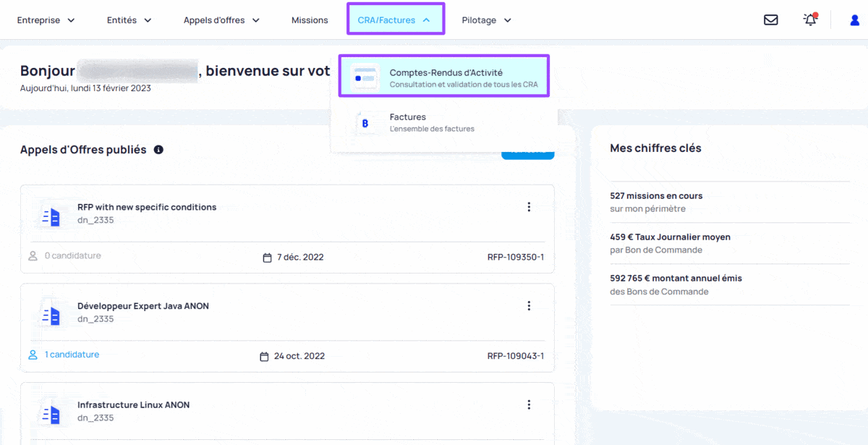Expand the Entreprise dropdown menu
This screenshot has width=868, height=445.
click(x=46, y=20)
